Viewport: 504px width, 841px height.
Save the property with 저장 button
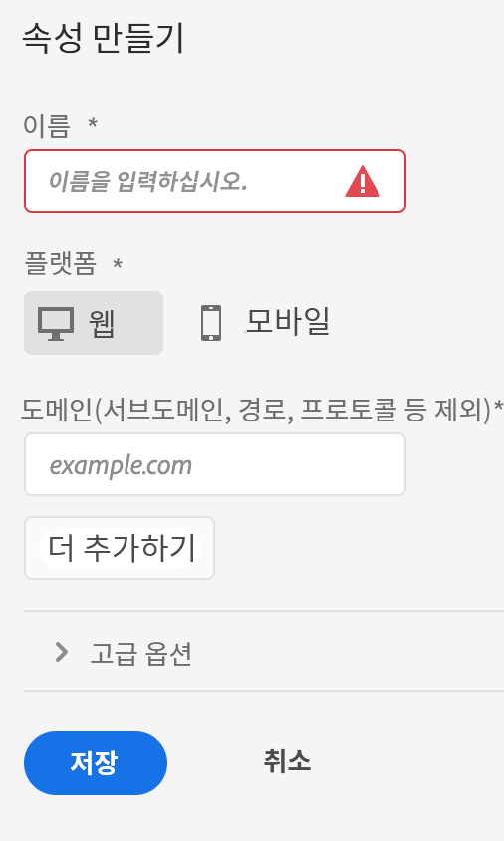96,762
